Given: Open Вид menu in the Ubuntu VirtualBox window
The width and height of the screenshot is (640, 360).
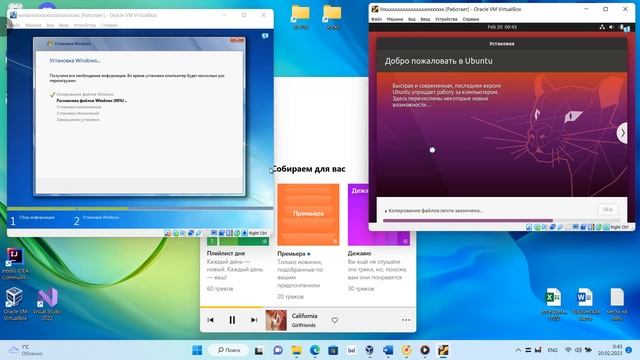Looking at the screenshot, I should [412, 19].
